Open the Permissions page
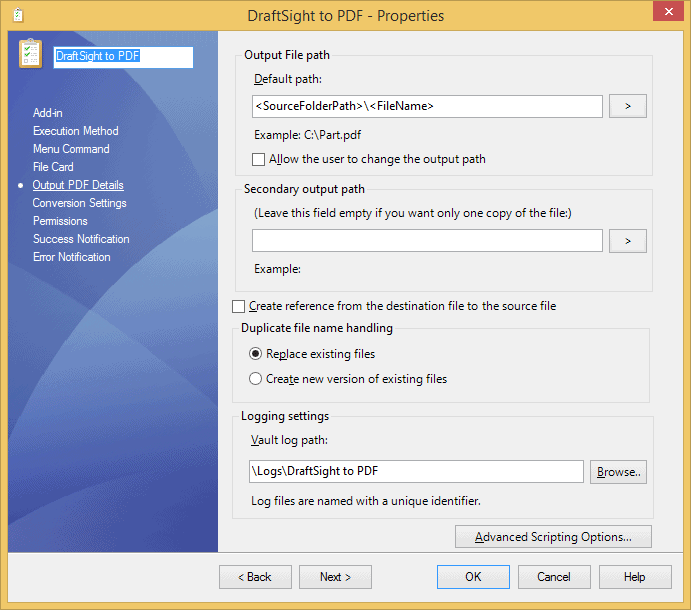 point(60,221)
